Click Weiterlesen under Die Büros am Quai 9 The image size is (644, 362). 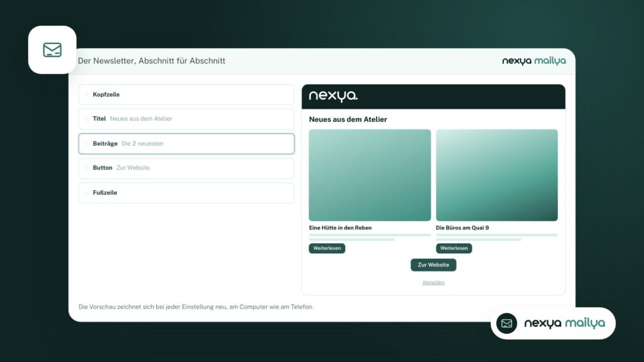click(x=454, y=248)
